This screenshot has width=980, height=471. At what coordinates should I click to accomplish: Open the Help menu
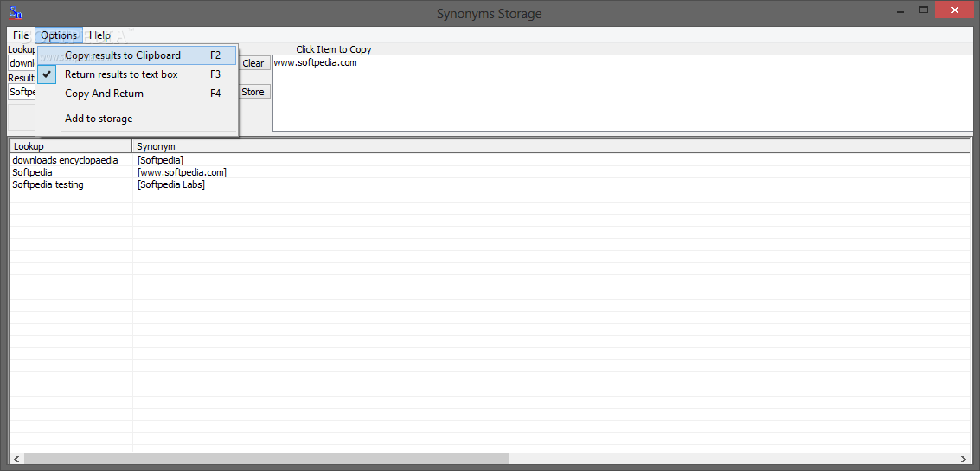click(99, 35)
